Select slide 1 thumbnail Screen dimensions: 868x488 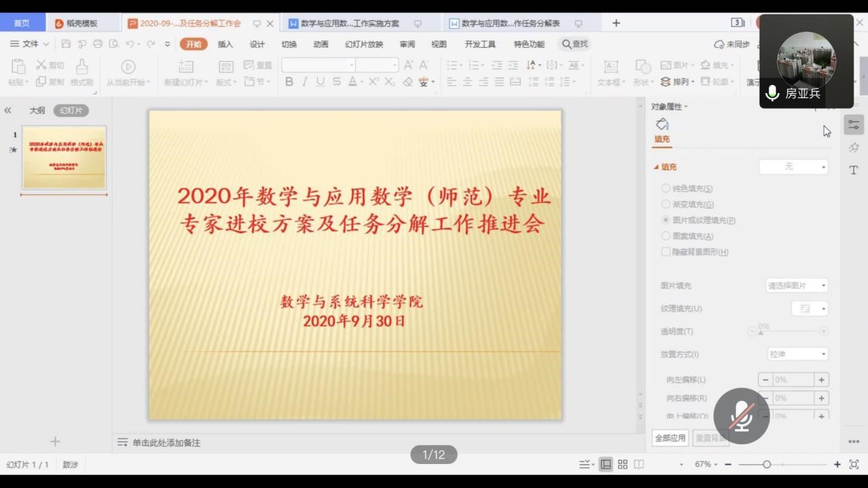coord(64,157)
